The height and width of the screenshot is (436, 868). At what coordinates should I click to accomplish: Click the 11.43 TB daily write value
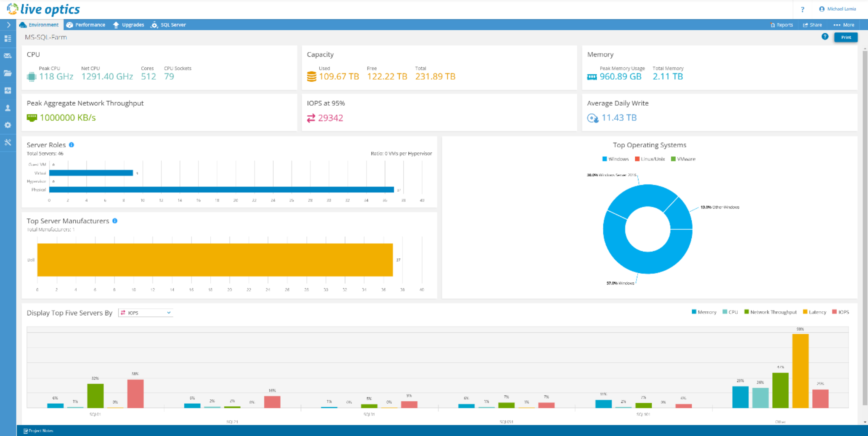pyautogui.click(x=619, y=118)
